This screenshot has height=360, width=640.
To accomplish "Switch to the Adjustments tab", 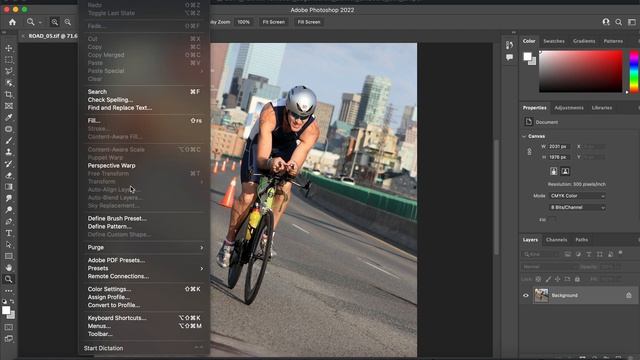I will pos(569,108).
